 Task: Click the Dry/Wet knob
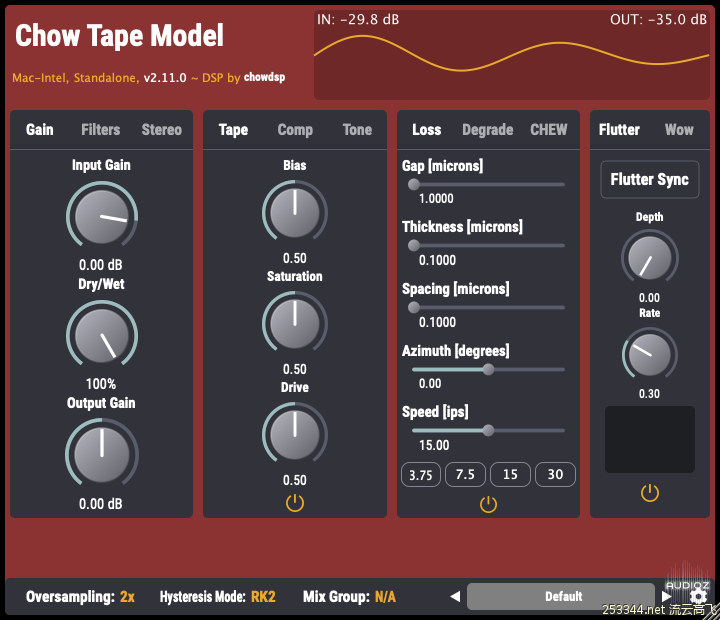pyautogui.click(x=101, y=335)
